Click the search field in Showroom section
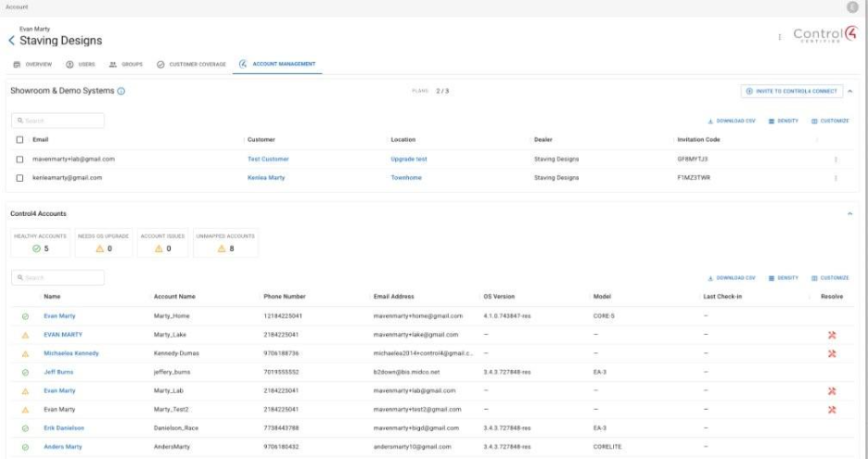 (57, 121)
